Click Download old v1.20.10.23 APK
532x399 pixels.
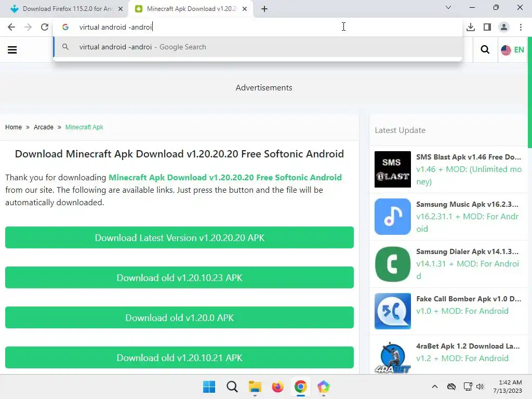(x=179, y=277)
